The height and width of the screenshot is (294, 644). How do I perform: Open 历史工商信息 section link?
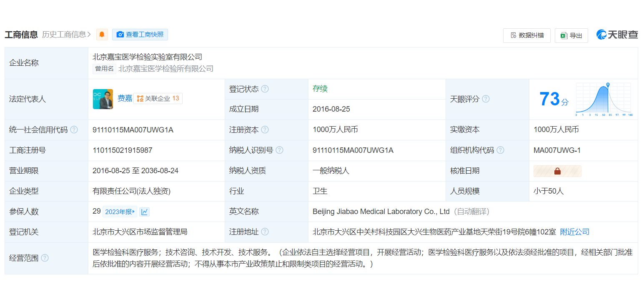click(x=67, y=35)
